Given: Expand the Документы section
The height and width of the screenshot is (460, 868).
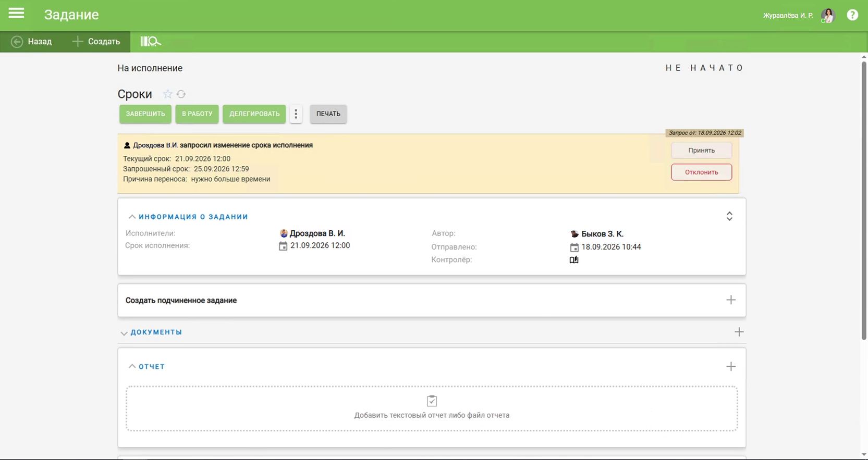Looking at the screenshot, I should pyautogui.click(x=124, y=333).
